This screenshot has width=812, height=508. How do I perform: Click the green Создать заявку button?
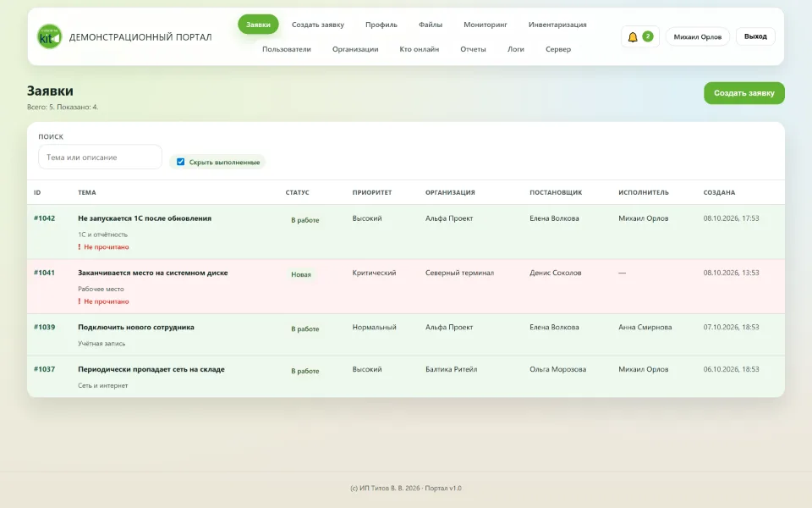(744, 93)
